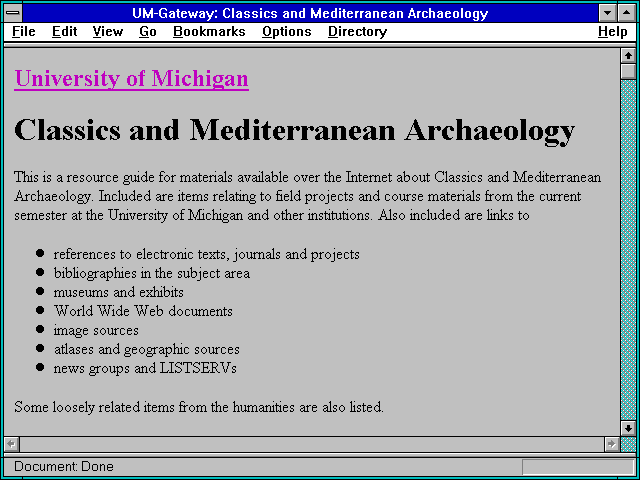Viewport: 640px width, 480px height.
Task: Click 'Some loosely related items' sentence
Action: point(199,407)
